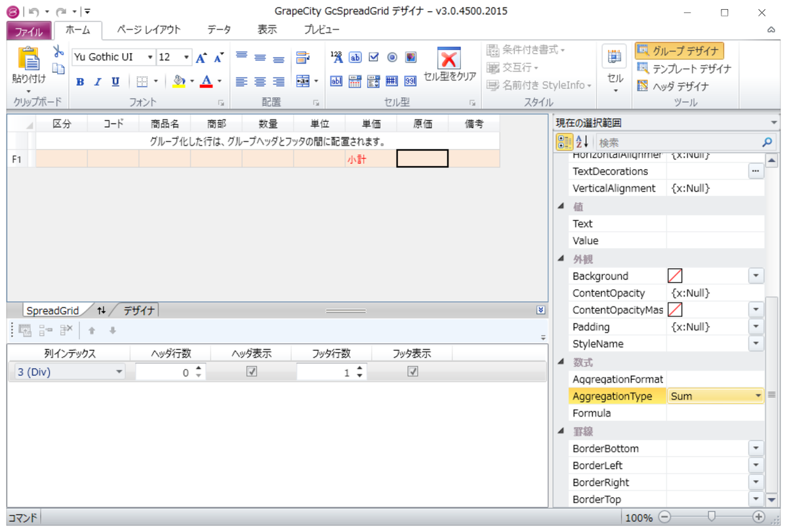Screen dimensions: 787x532
Task: Switch to the 表示 ribbon tab
Action: [267, 30]
